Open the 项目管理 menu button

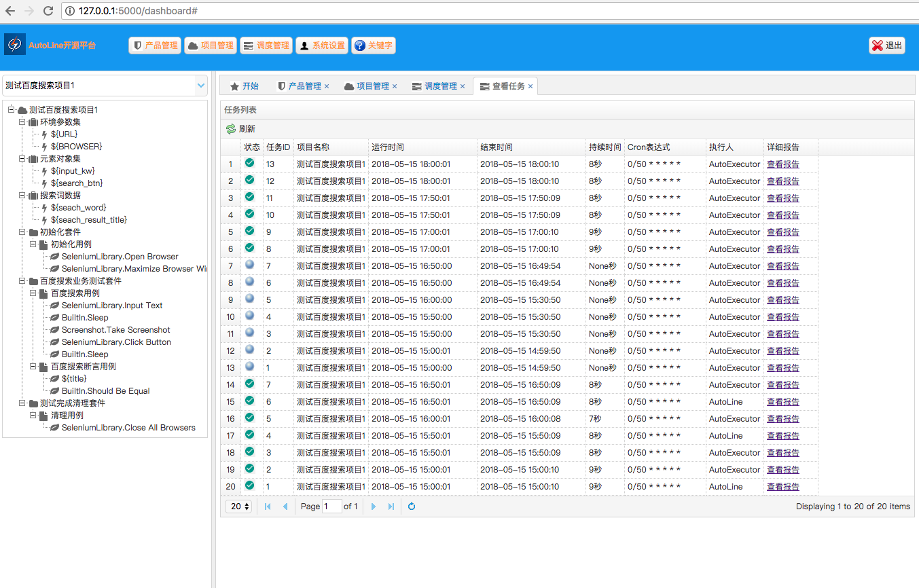click(211, 45)
